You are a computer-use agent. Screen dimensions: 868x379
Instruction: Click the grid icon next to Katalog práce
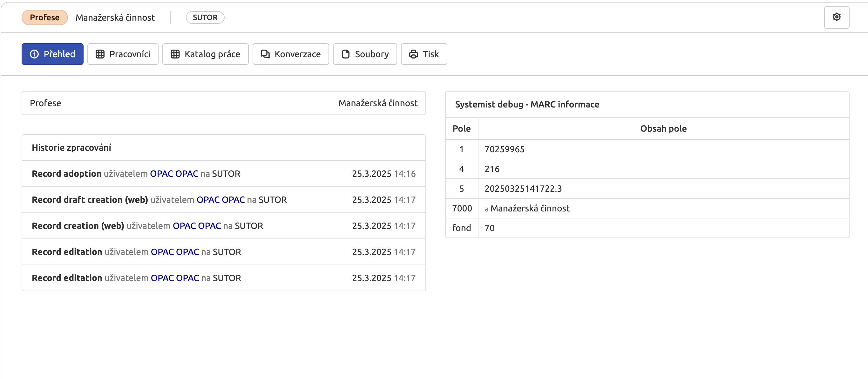175,54
